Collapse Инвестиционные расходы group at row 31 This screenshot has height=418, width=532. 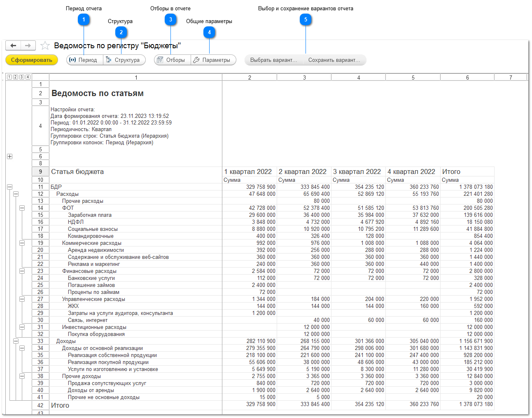click(22, 327)
